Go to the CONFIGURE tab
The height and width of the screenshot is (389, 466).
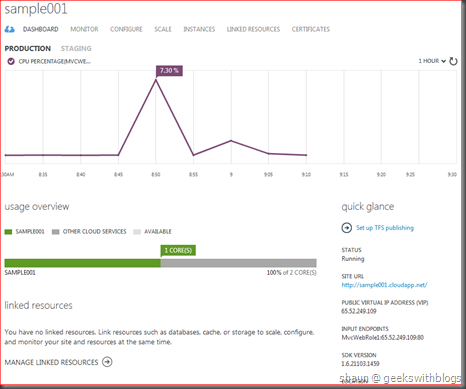tap(126, 29)
